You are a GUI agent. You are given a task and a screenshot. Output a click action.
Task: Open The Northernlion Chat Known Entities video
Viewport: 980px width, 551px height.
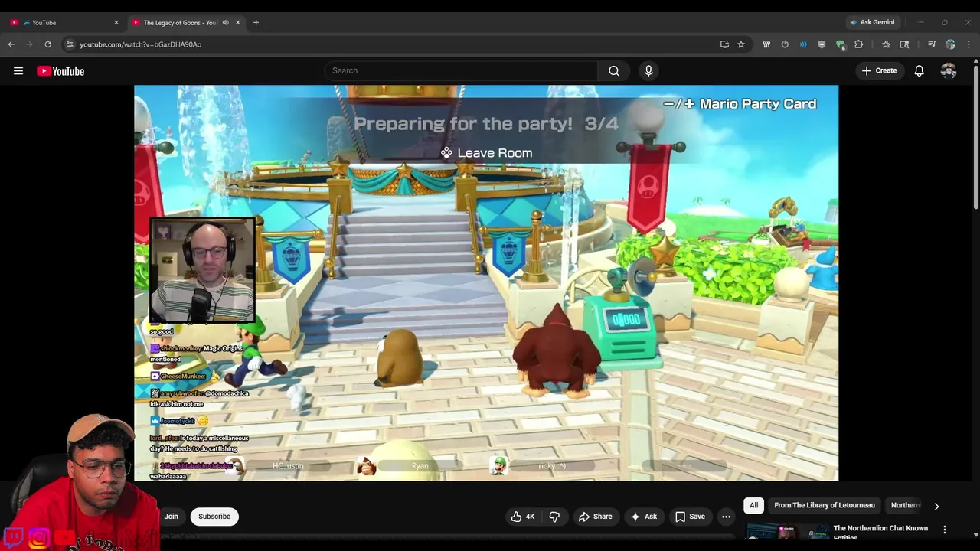(x=880, y=532)
